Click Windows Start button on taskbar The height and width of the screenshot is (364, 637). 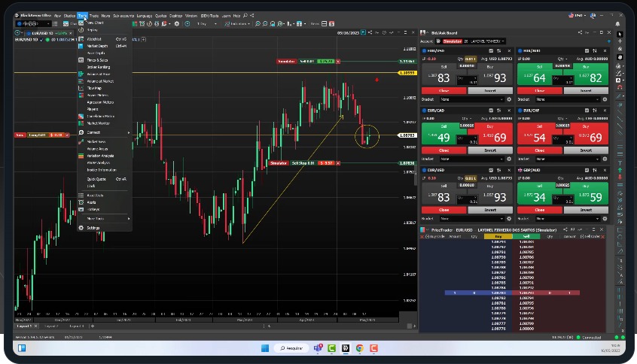(264, 348)
